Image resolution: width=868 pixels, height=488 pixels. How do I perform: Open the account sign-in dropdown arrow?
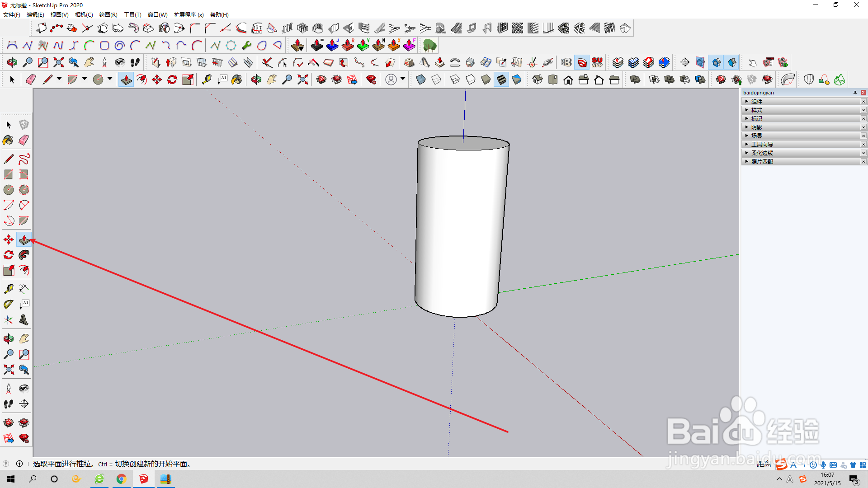(x=403, y=79)
